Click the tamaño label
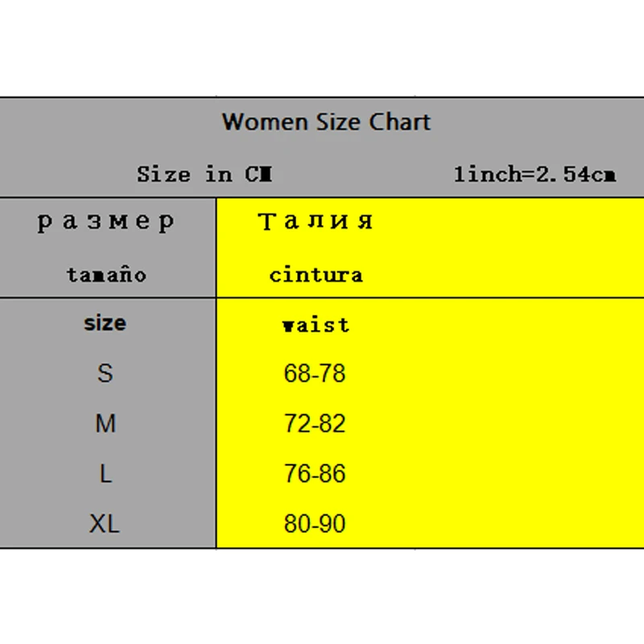The image size is (644, 644). (106, 275)
